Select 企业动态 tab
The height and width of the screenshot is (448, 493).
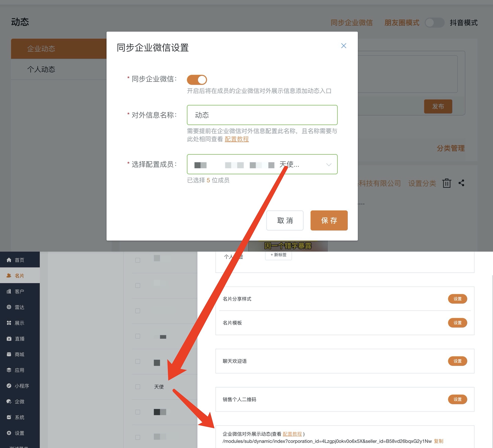41,49
